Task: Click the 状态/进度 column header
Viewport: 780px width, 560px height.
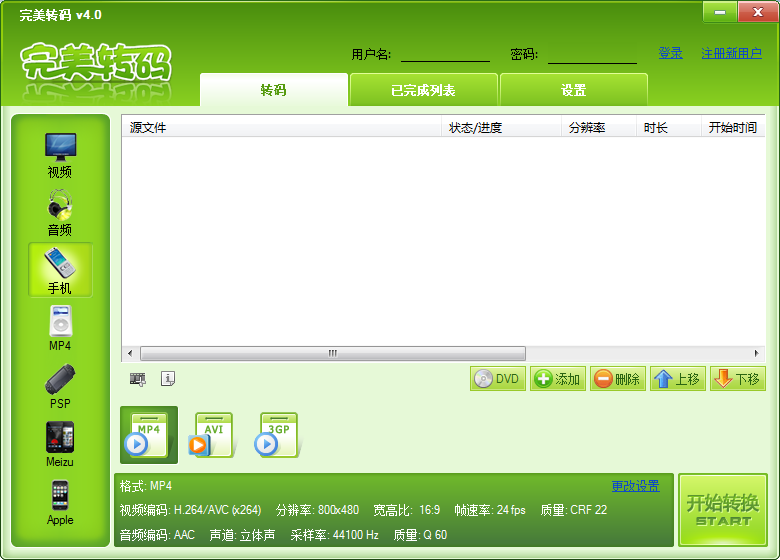Action: click(x=501, y=128)
